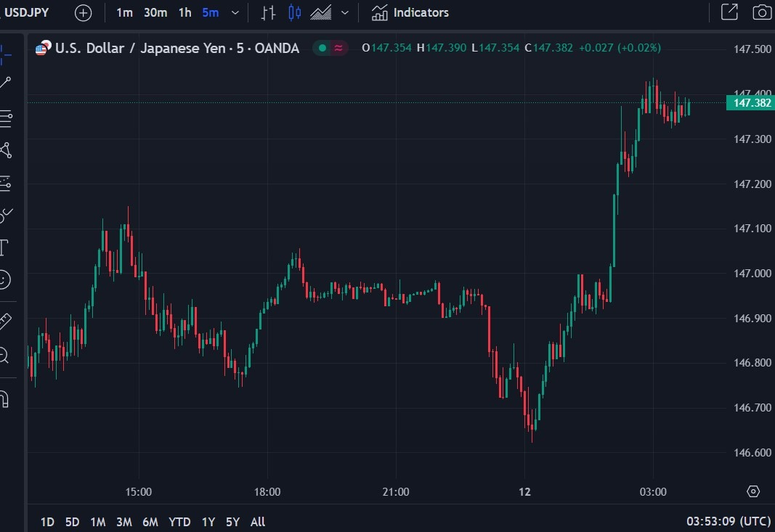Image resolution: width=775 pixels, height=532 pixels.
Task: Expand the chart style dropdown
Action: 345,13
